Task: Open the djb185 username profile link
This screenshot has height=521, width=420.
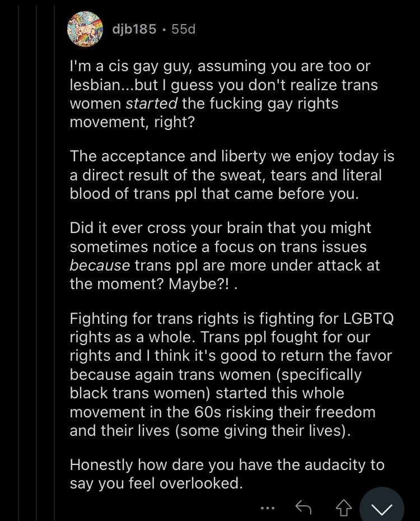Action: point(134,29)
